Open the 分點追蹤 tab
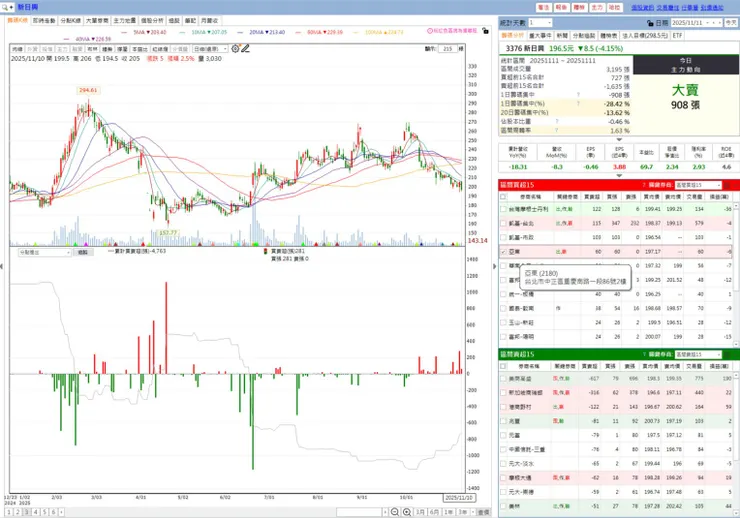Image resolution: width=740 pixels, height=518 pixels. [584, 35]
